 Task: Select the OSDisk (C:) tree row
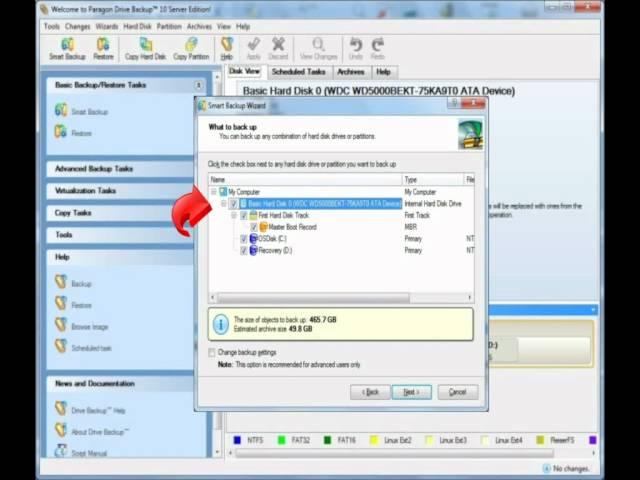268,239
